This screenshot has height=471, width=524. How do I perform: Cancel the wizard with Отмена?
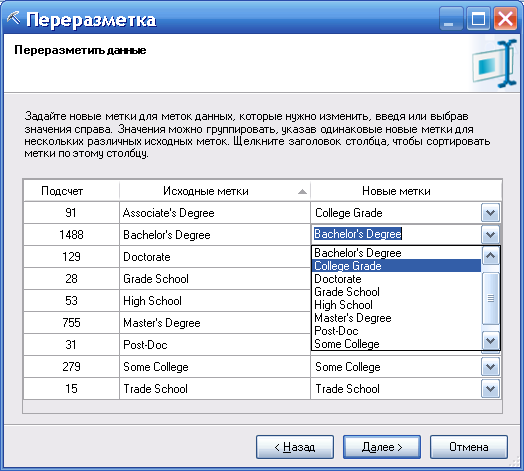tap(469, 447)
